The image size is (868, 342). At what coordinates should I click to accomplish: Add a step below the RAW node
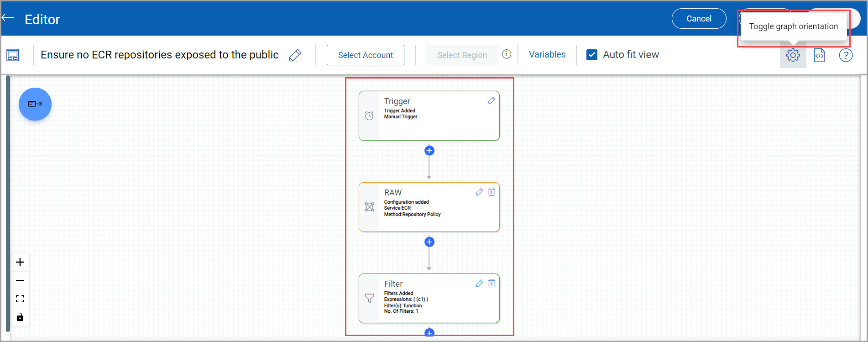429,242
